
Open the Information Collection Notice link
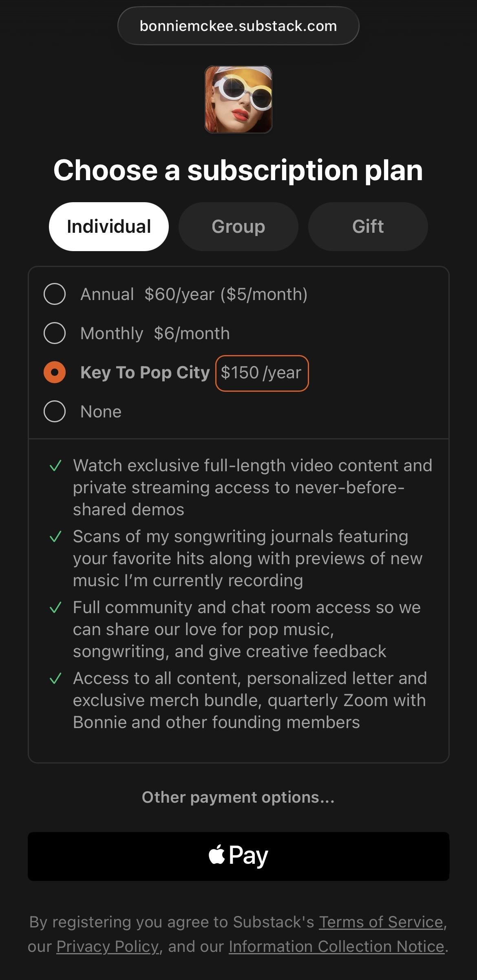(336, 946)
